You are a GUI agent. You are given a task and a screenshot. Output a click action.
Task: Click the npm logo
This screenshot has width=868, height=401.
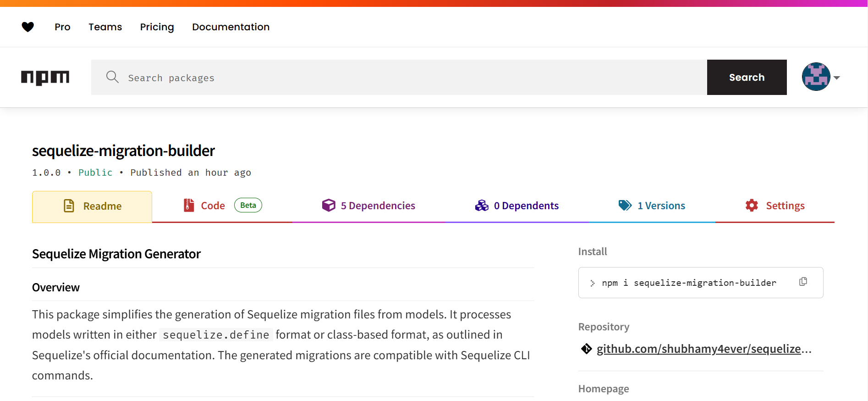pos(45,78)
